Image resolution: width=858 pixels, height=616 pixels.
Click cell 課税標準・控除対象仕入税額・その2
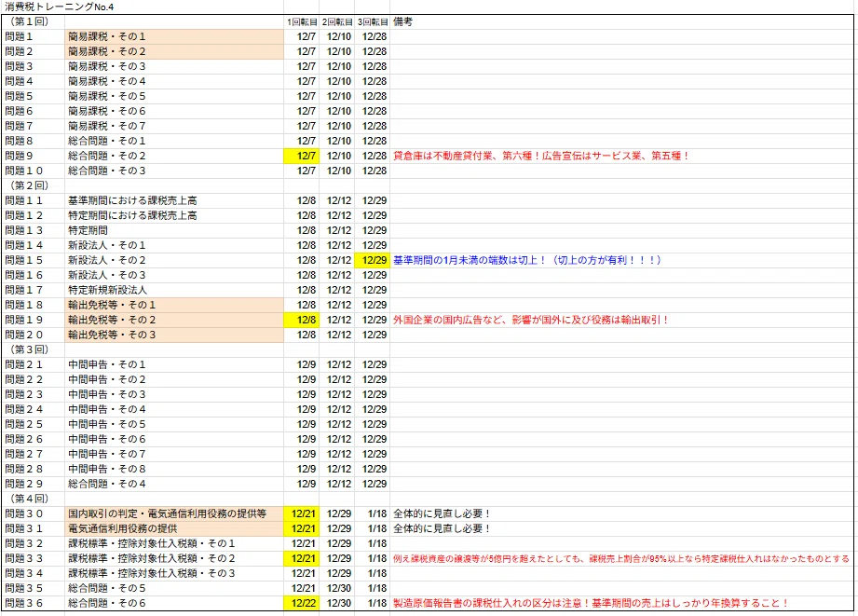pos(174,558)
